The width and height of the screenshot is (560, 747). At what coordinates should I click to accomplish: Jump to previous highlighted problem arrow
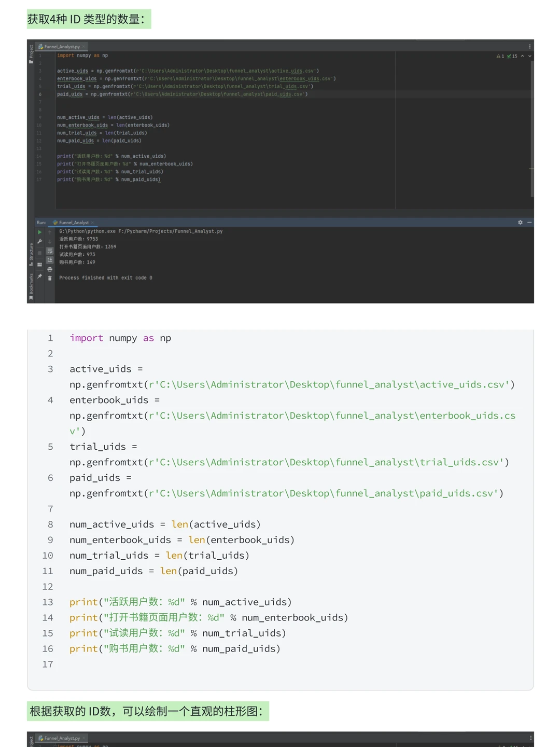523,56
